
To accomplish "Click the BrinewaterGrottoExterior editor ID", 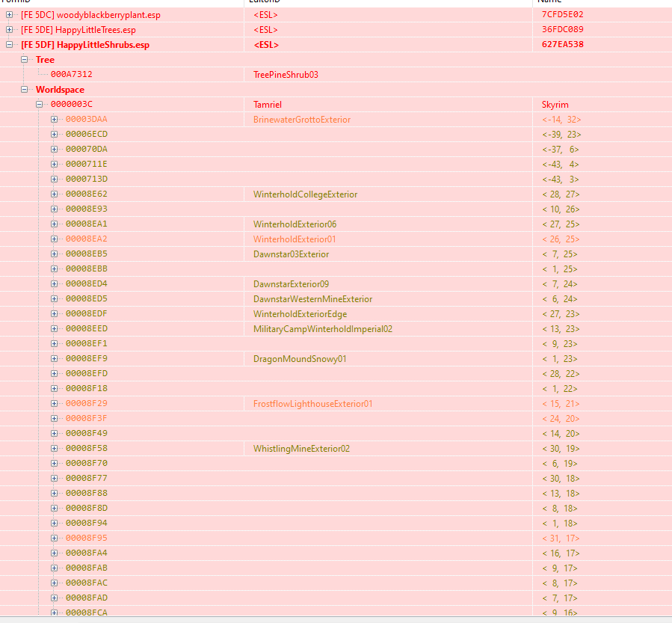I will [x=302, y=120].
